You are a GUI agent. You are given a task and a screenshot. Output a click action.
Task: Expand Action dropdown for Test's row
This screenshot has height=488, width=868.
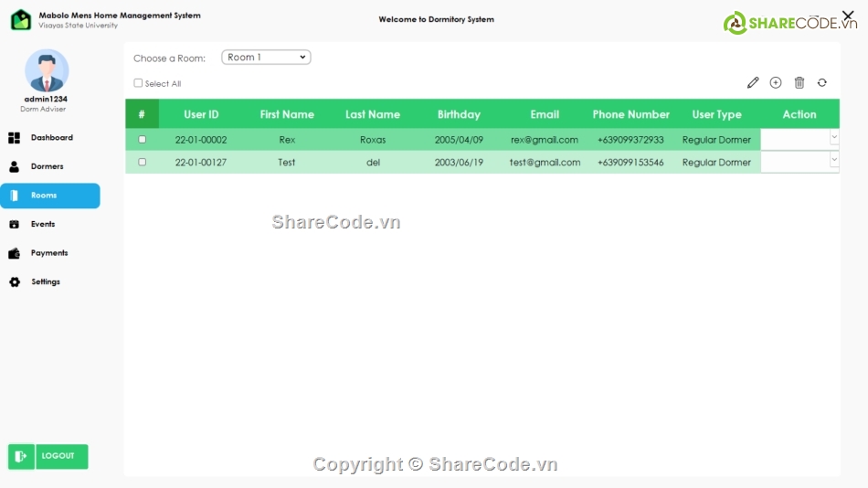[x=833, y=160]
